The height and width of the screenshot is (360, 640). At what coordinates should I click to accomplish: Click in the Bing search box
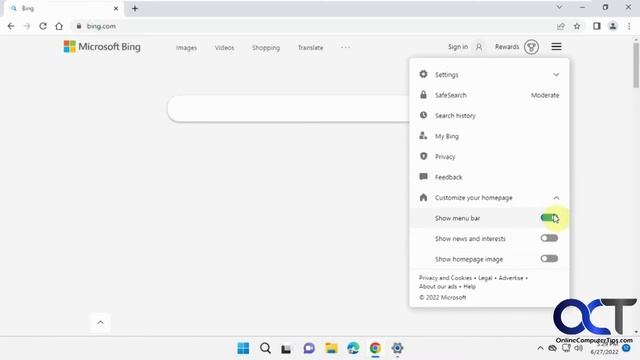(289, 109)
